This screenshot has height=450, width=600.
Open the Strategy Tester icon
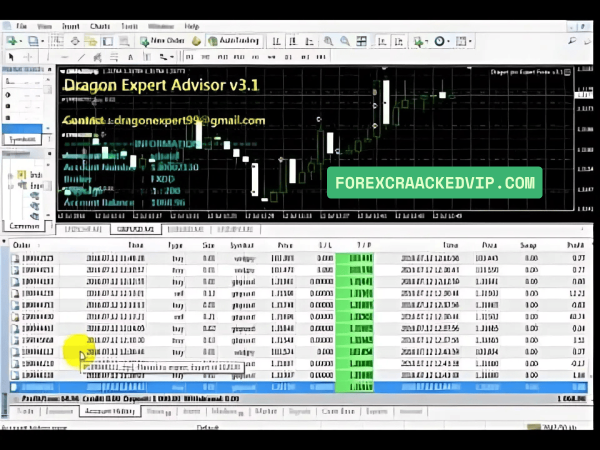[124, 41]
